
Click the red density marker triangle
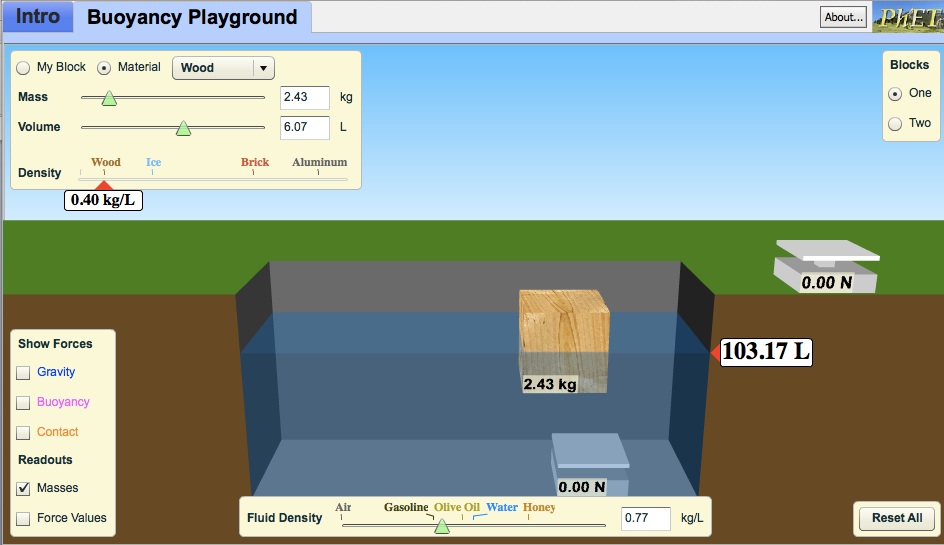tap(104, 185)
